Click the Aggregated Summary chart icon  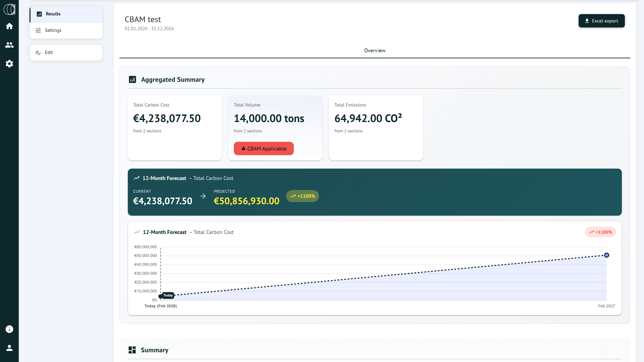pos(132,79)
